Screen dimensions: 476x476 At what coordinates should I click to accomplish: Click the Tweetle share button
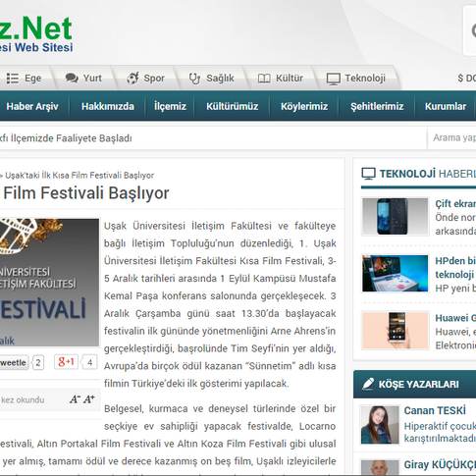[14, 362]
